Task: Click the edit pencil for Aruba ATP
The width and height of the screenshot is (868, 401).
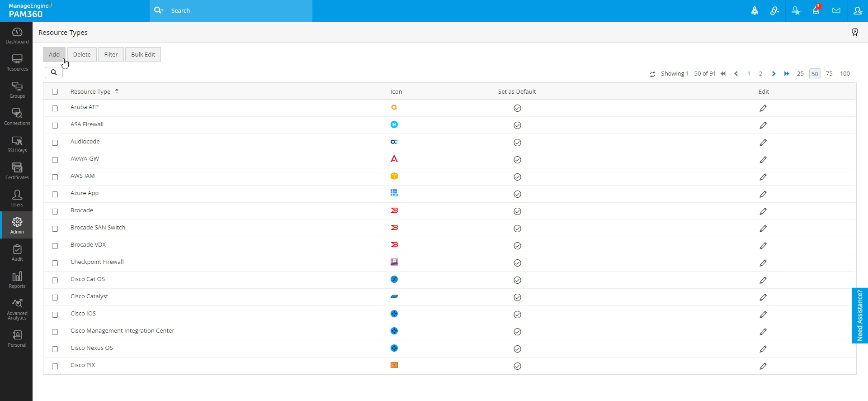Action: point(763,108)
